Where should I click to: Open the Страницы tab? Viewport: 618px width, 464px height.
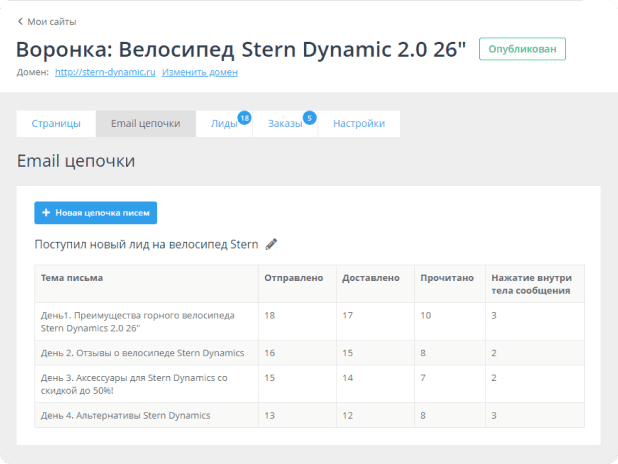pyautogui.click(x=56, y=124)
